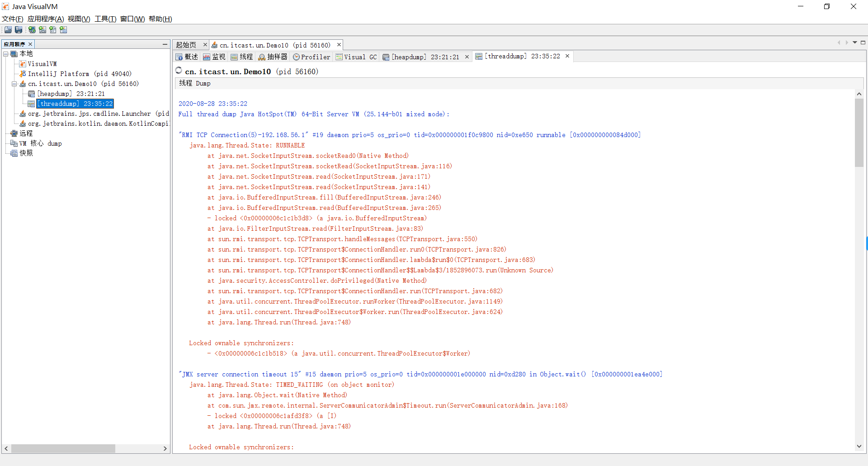Click the vertical scrollbar down arrow
Screen dimensions: 868x466
(859, 446)
